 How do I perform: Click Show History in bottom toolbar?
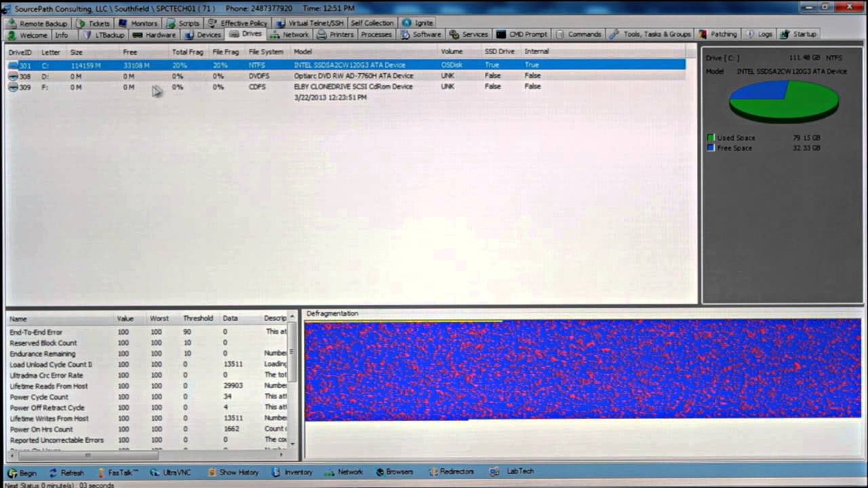[x=233, y=472]
